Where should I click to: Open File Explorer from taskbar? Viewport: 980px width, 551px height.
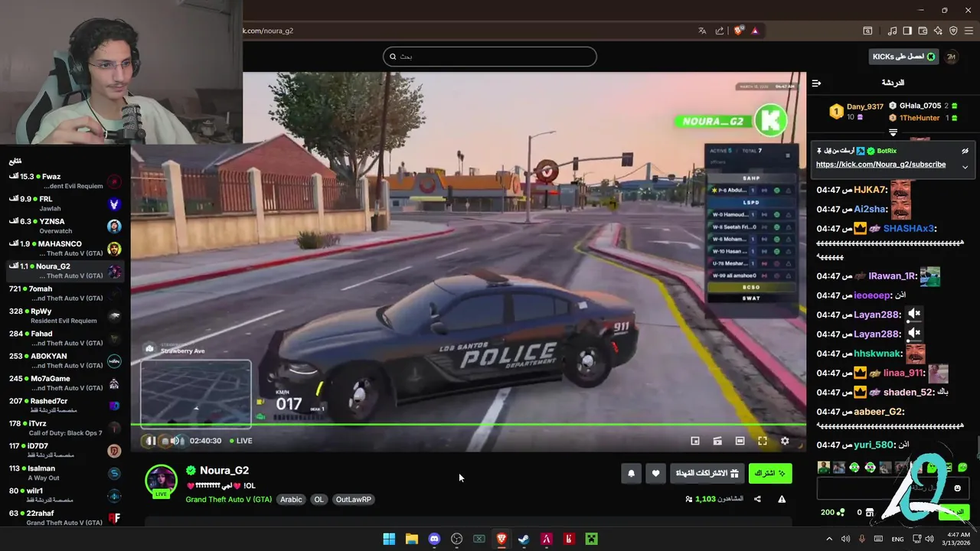[411, 539]
